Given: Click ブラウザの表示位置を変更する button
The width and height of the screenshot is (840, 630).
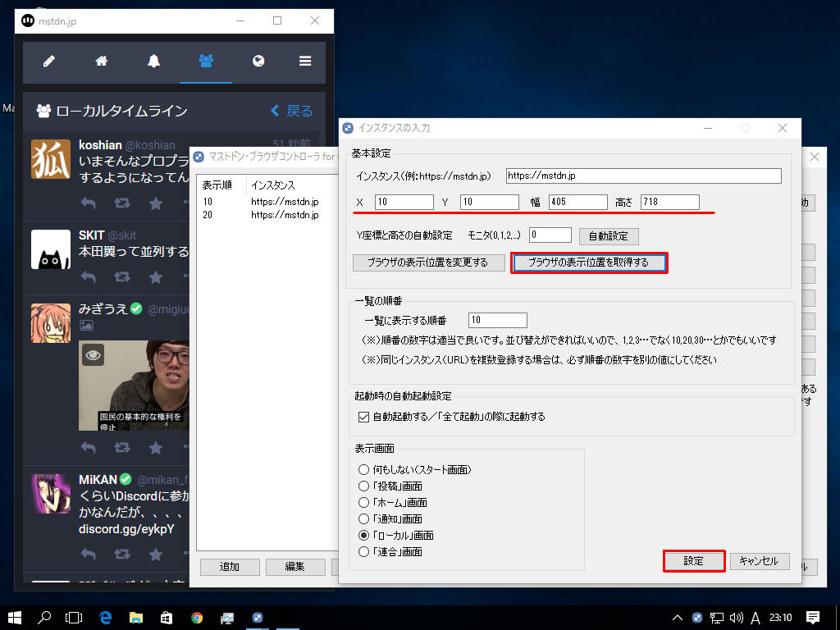Looking at the screenshot, I should [x=428, y=262].
